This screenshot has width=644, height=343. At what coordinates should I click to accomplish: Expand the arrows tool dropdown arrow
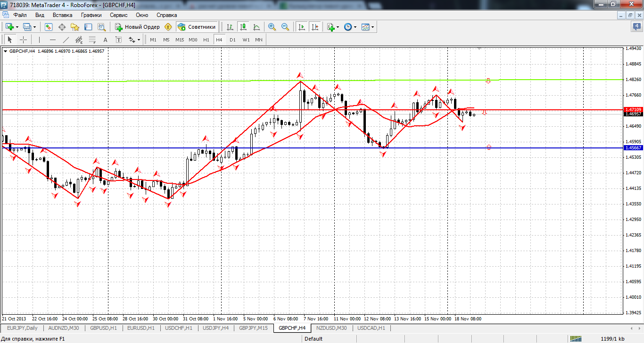(x=139, y=40)
